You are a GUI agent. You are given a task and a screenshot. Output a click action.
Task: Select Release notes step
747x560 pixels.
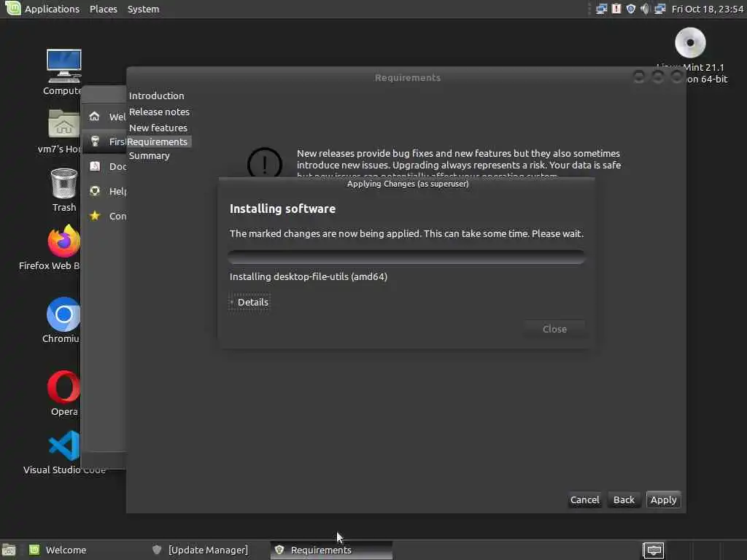click(159, 112)
